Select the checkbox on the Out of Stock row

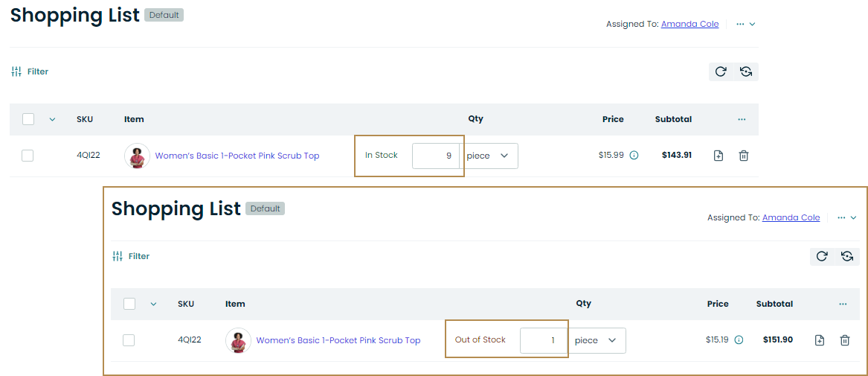tap(129, 340)
